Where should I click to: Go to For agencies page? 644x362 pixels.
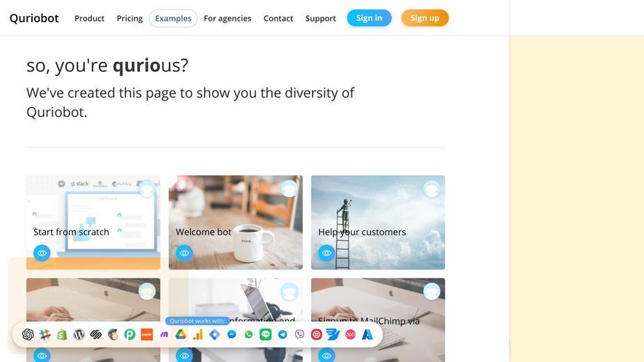point(228,19)
